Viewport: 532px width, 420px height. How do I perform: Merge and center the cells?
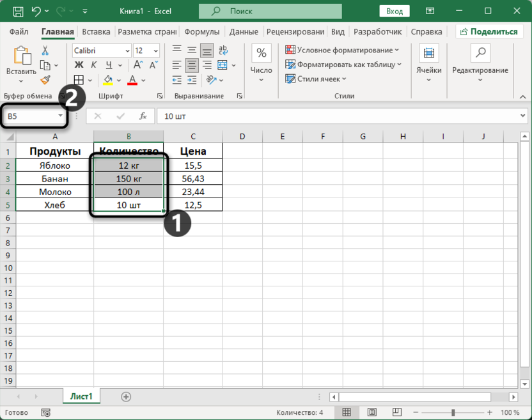pos(223,65)
